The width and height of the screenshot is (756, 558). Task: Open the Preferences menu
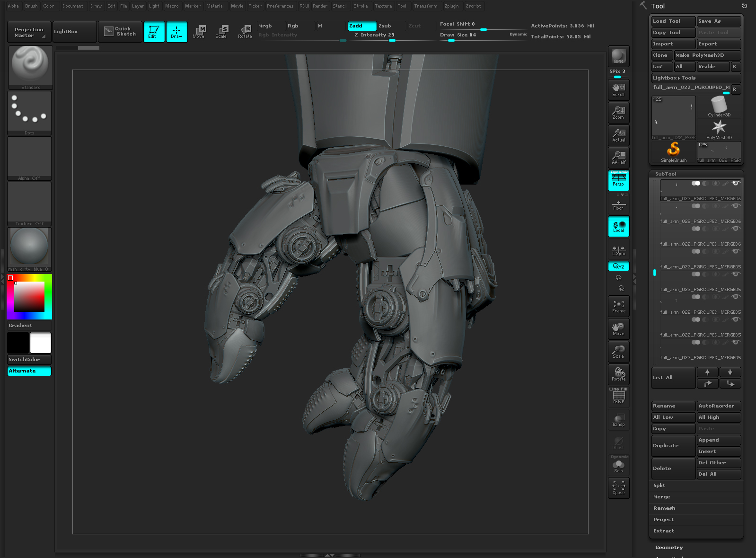click(x=280, y=6)
